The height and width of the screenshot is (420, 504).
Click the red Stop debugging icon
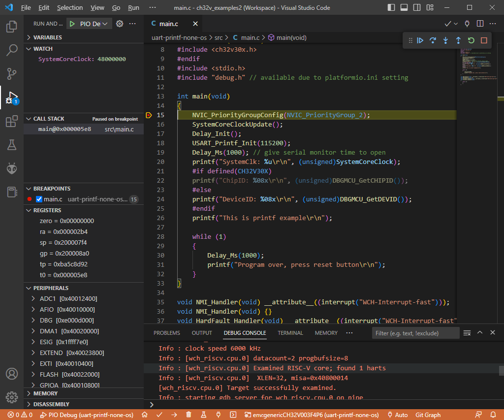point(484,40)
